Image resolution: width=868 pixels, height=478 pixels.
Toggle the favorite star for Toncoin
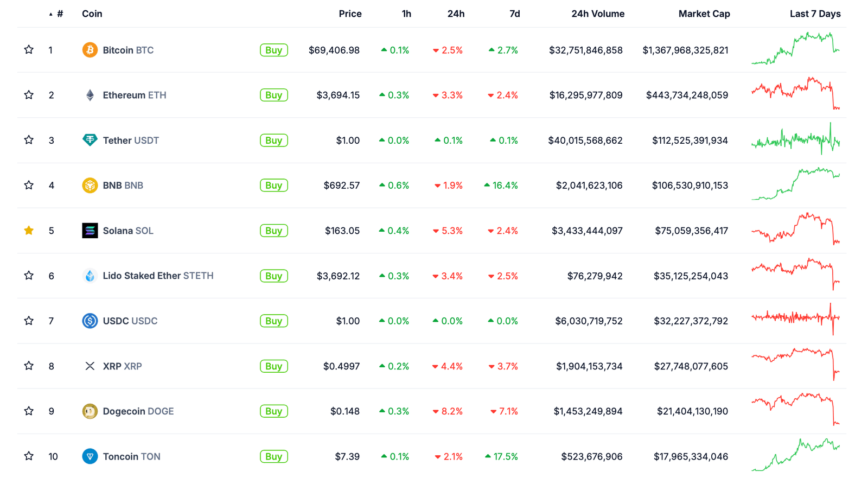[x=29, y=456]
